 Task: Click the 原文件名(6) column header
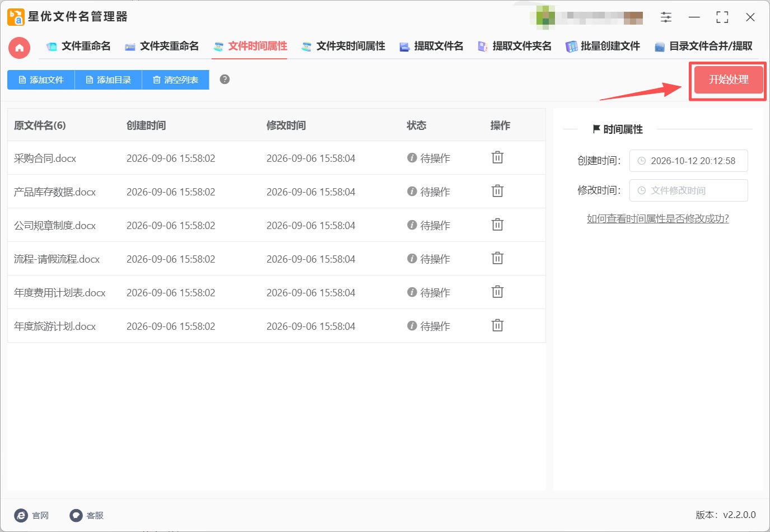point(40,125)
